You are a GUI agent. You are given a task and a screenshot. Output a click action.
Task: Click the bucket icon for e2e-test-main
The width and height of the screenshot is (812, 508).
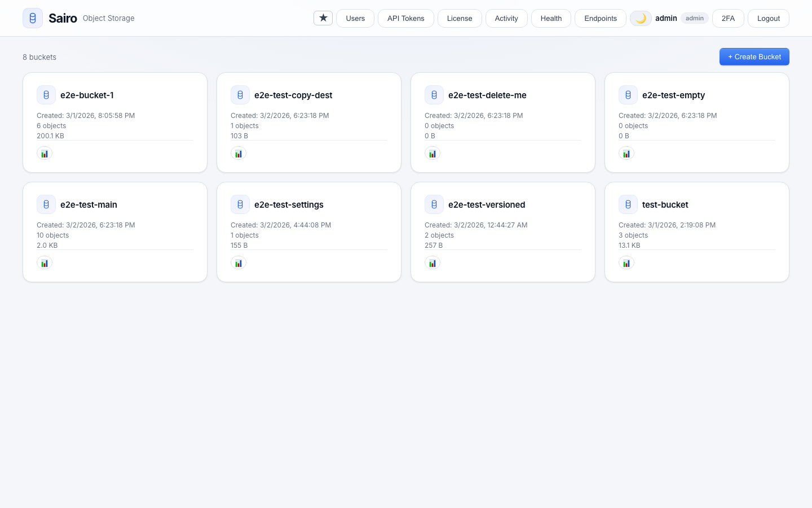point(46,204)
